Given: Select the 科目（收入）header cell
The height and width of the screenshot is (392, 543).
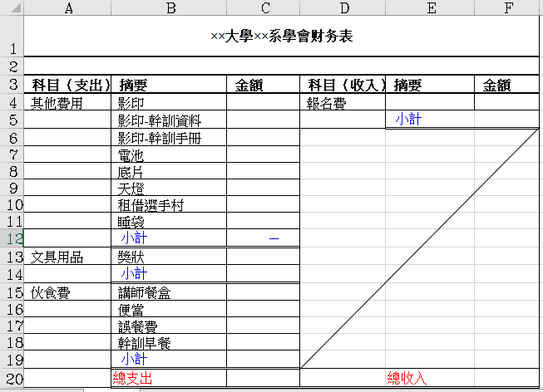Looking at the screenshot, I should tap(343, 85).
